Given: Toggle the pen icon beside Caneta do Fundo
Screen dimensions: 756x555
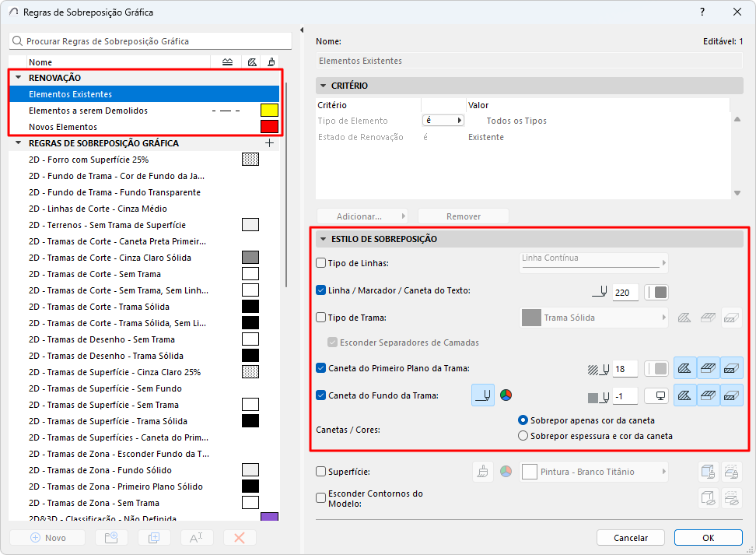Looking at the screenshot, I should point(482,395).
